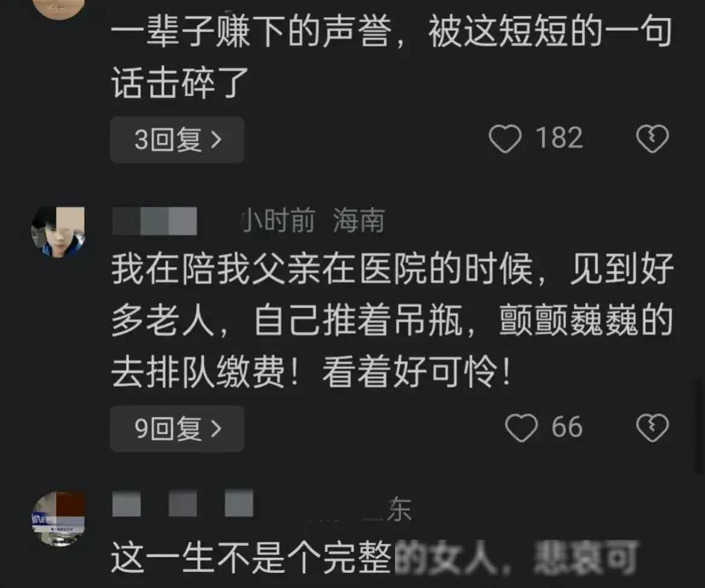Like the comment with 182 likes
This screenshot has height=588, width=705.
[x=505, y=139]
